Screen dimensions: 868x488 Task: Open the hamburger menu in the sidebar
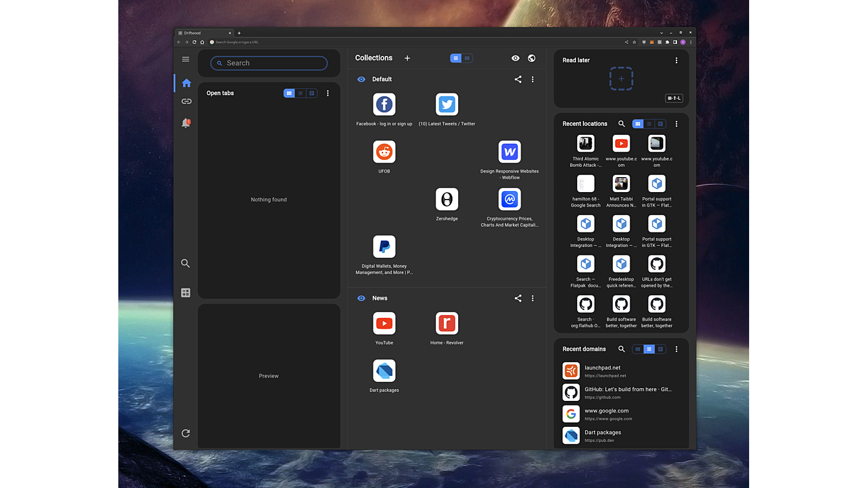(186, 59)
